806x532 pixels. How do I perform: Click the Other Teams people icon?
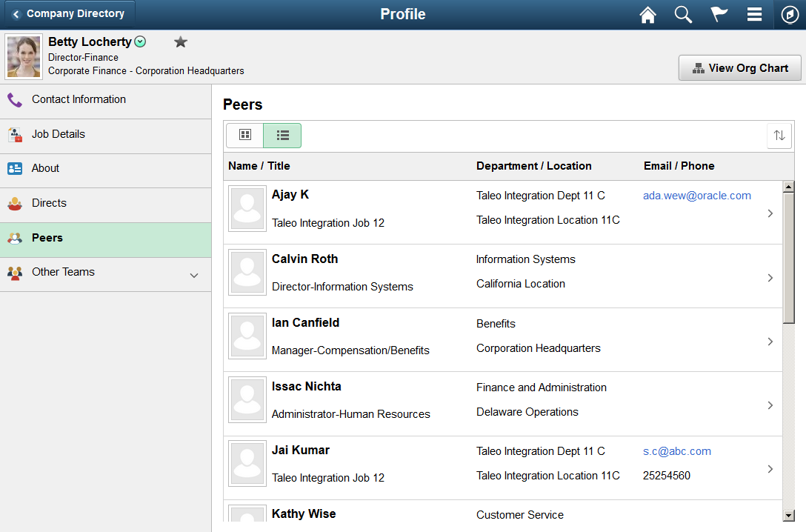15,273
